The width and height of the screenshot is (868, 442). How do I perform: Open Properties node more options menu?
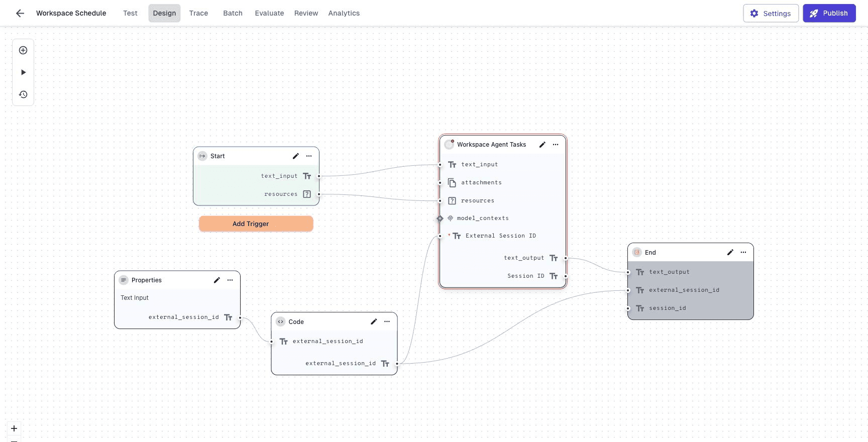(x=230, y=280)
